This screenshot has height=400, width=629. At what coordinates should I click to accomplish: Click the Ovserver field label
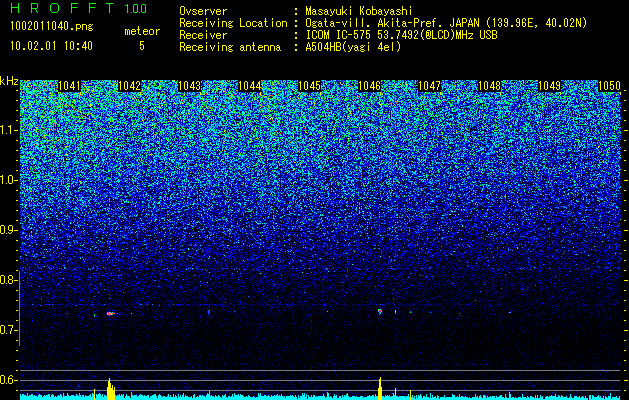[203, 11]
